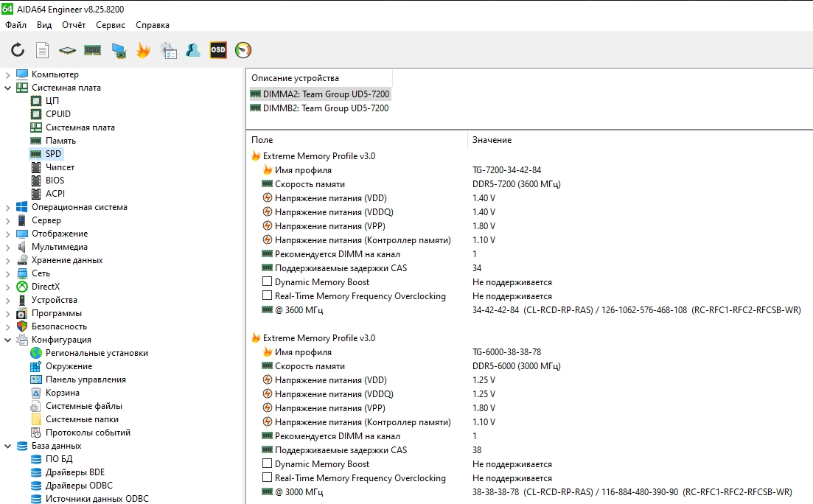The height and width of the screenshot is (504, 813).
Task: Click the second XMP flame section icon
Action: click(256, 337)
